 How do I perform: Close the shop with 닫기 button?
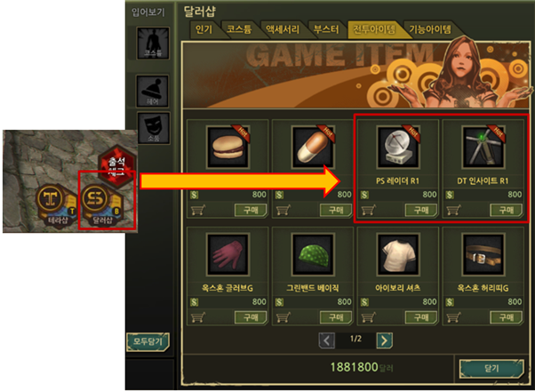(x=491, y=369)
